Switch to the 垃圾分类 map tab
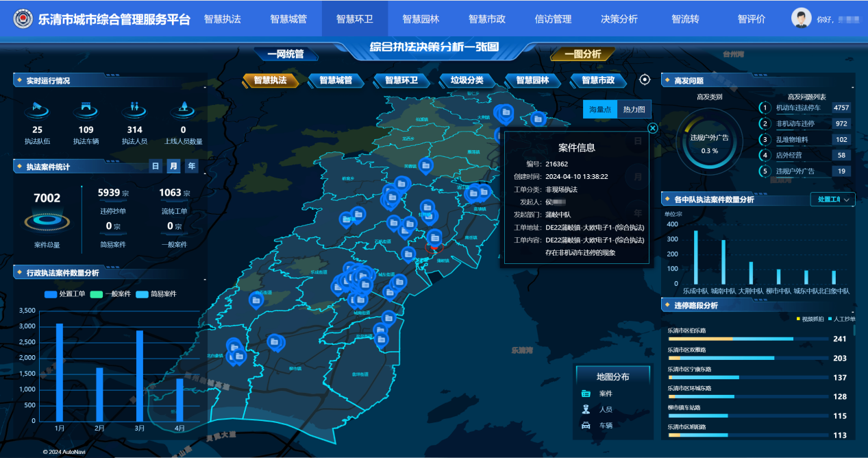 (467, 80)
